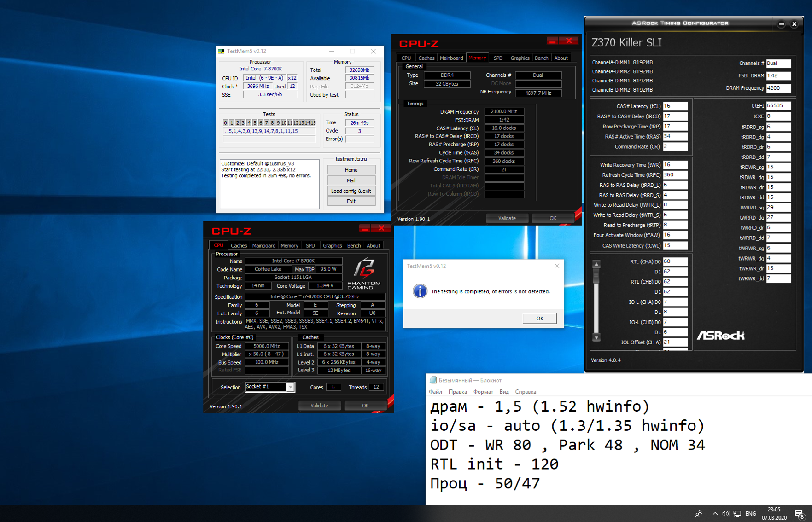Click the TestMem5 app icon in title bar

tap(221, 51)
